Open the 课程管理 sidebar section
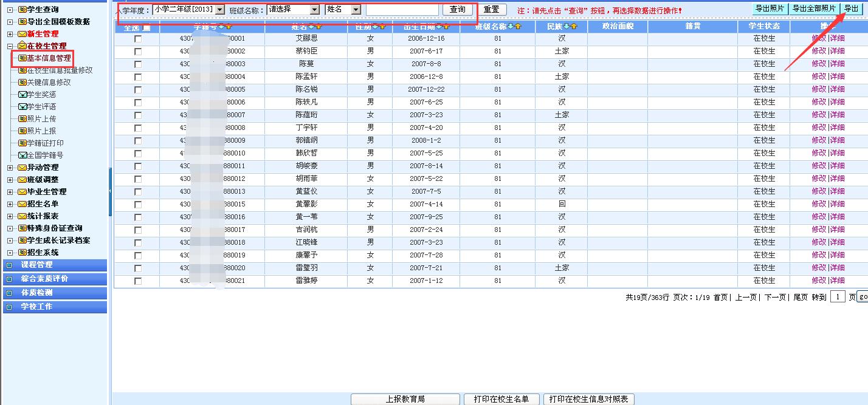This screenshot has width=868, height=405. 36,265
